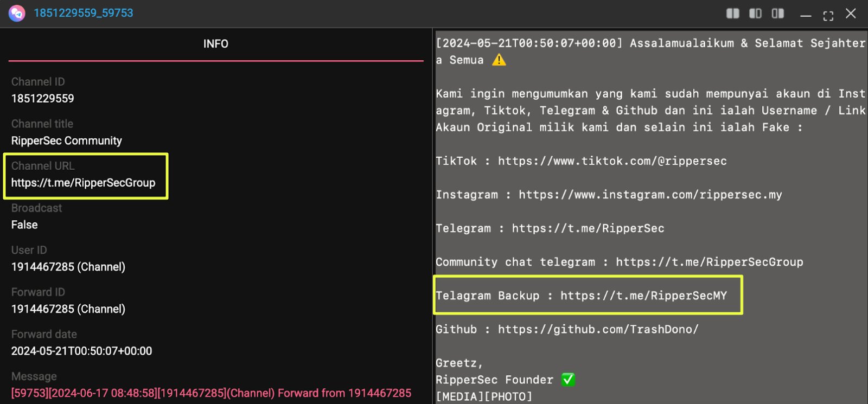The height and width of the screenshot is (404, 868).
Task: Open the Instagram rippersec.my link
Action: coord(650,195)
